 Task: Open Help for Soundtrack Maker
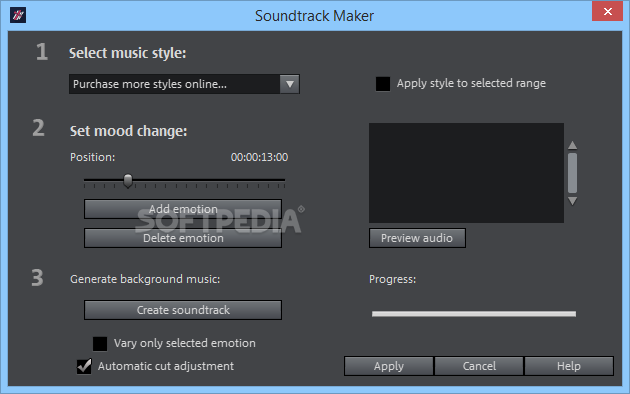(569, 366)
